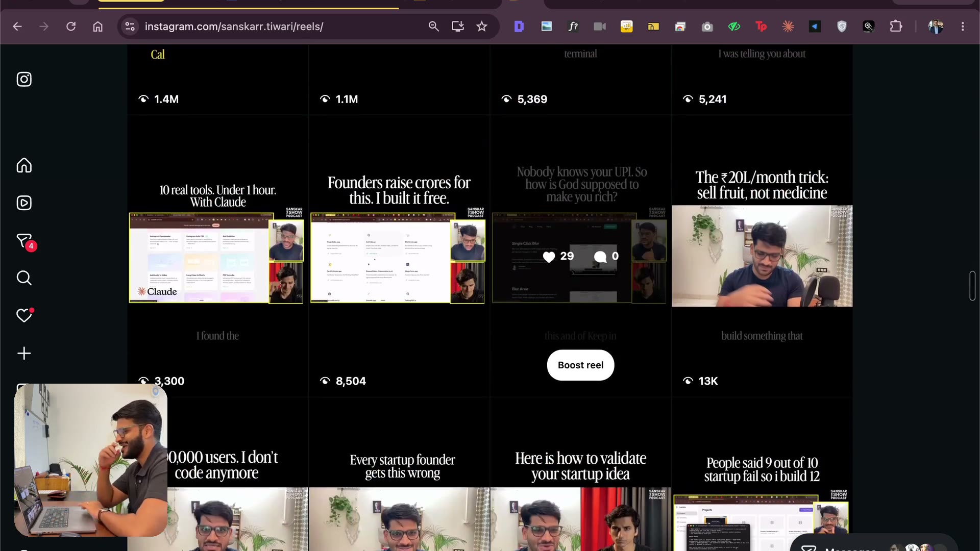
Task: Click the Create plus icon in sidebar
Action: (x=24, y=353)
